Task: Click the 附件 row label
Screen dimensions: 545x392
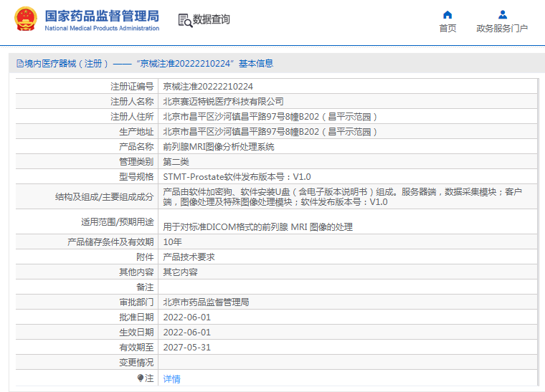Action: [145, 257]
